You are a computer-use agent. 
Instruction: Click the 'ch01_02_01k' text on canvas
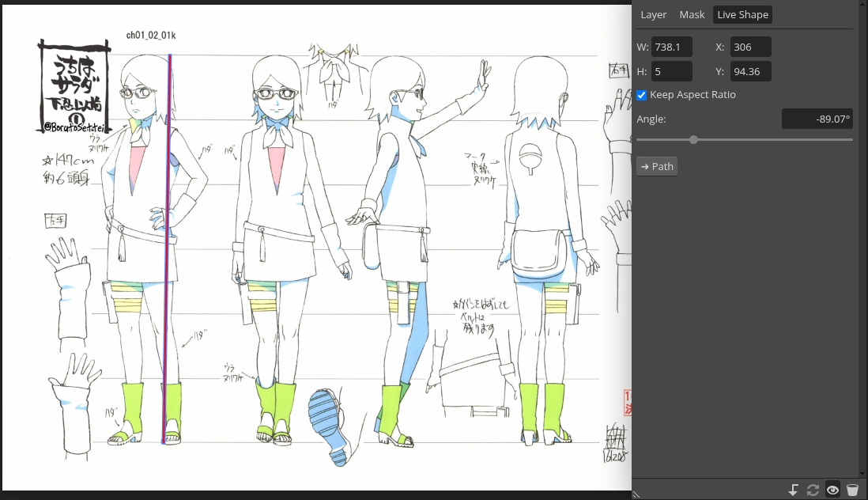(x=151, y=36)
